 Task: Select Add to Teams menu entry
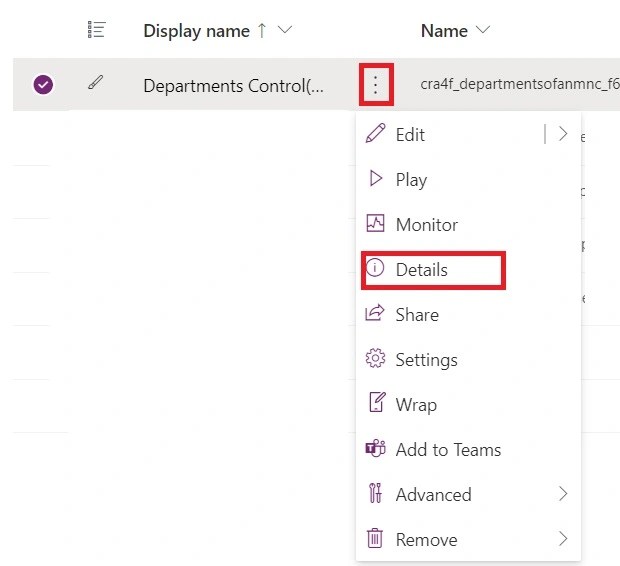pos(448,449)
